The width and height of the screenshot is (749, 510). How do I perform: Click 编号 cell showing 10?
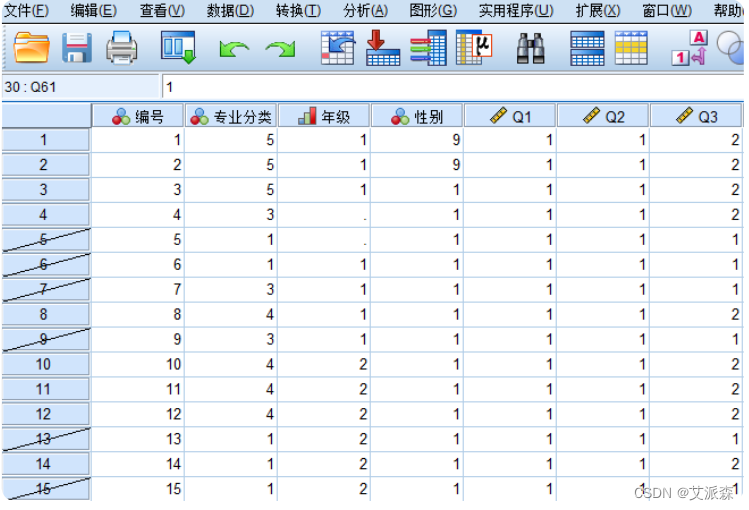(138, 364)
